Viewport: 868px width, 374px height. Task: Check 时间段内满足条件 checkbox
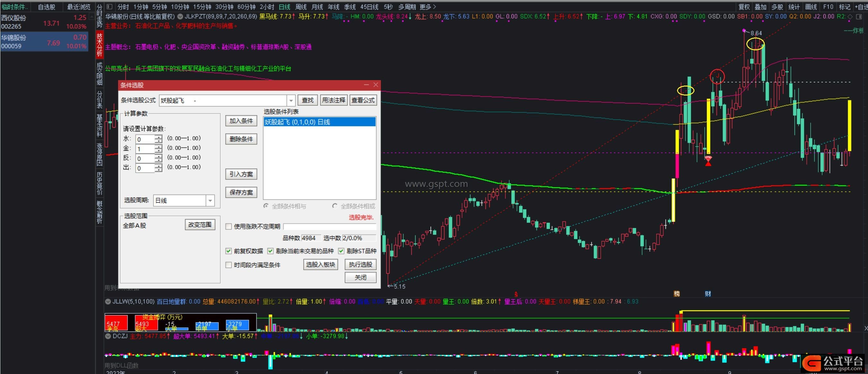(x=228, y=265)
